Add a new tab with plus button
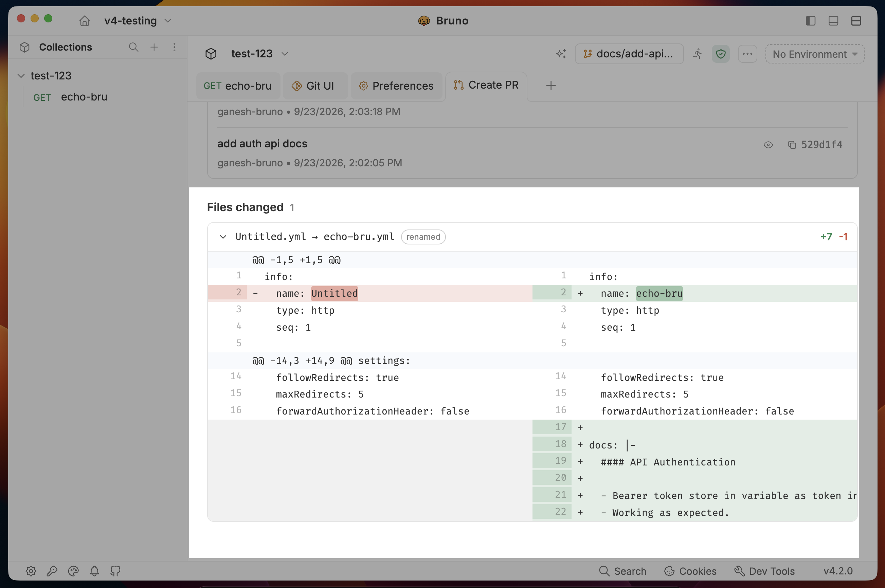Viewport: 885px width, 588px height. click(x=551, y=86)
